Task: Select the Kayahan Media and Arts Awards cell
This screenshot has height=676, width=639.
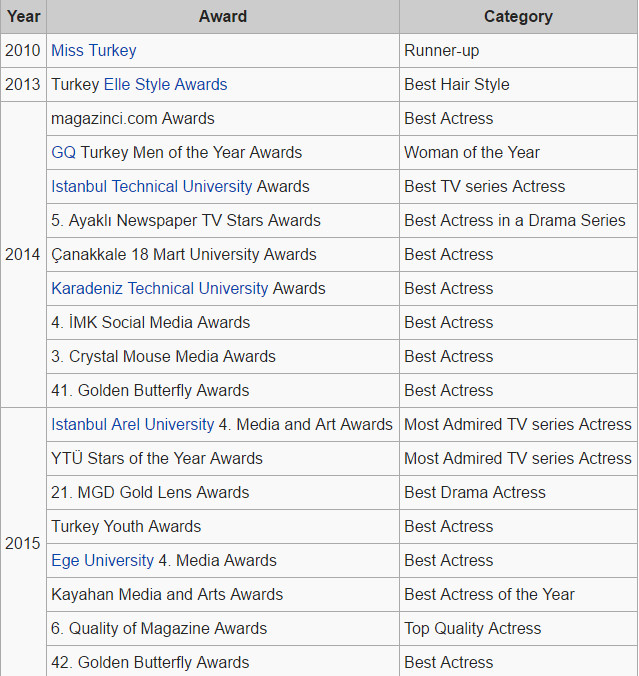Action: click(167, 595)
